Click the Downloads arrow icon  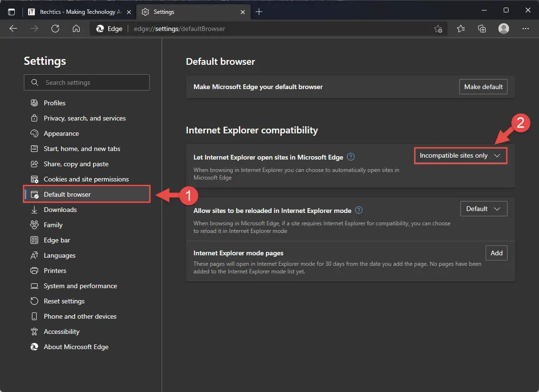(34, 210)
